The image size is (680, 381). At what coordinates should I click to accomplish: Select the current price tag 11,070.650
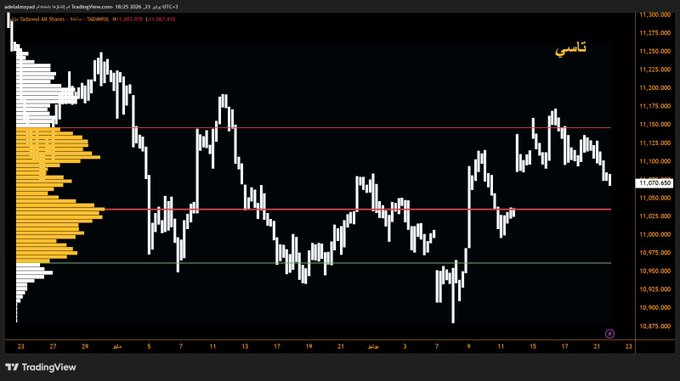tap(655, 183)
